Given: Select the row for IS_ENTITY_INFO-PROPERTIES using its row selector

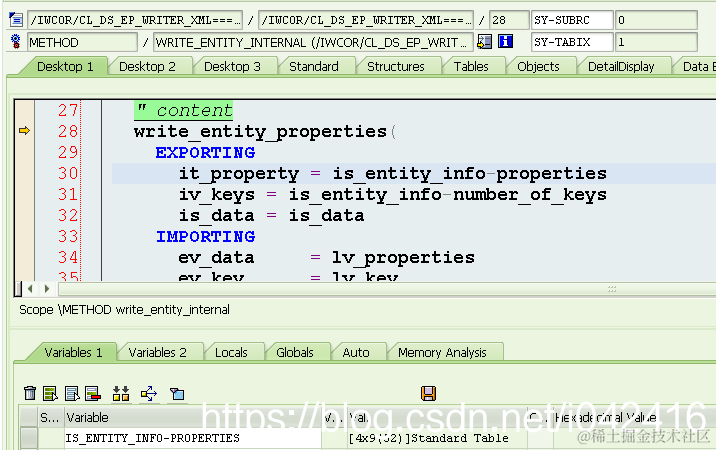Looking at the screenshot, I should tap(29, 438).
